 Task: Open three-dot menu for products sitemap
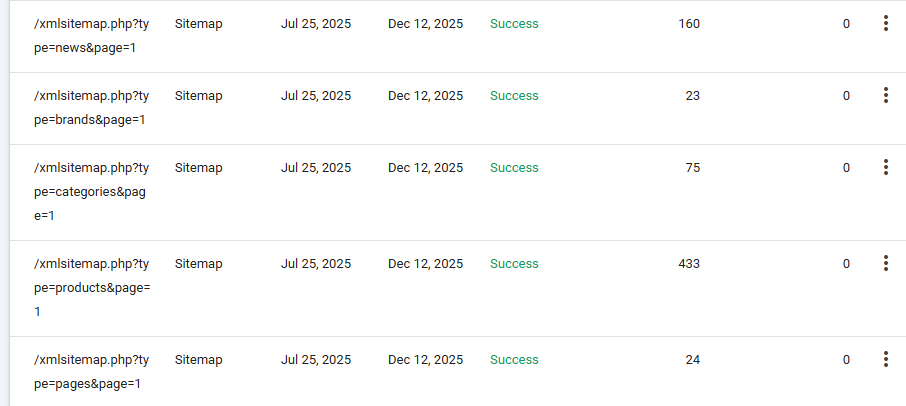tap(886, 264)
